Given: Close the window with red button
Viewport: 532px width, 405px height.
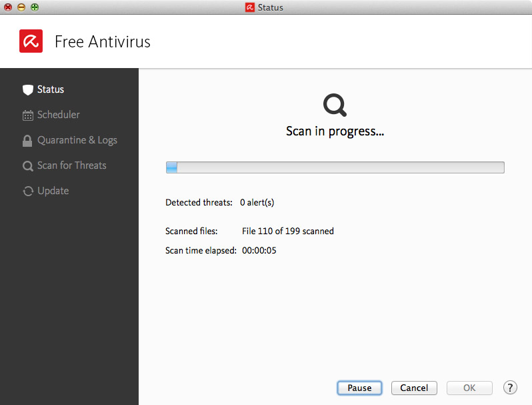Looking at the screenshot, I should point(8,7).
